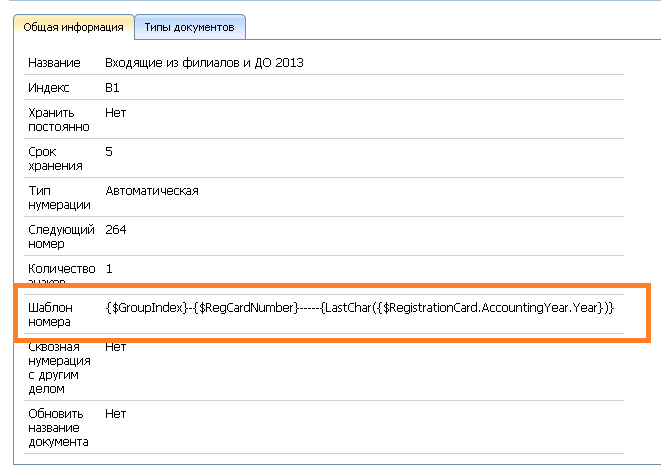The height and width of the screenshot is (466, 661).
Task: Click the 'Обновить название документа' label
Action: (x=59, y=427)
